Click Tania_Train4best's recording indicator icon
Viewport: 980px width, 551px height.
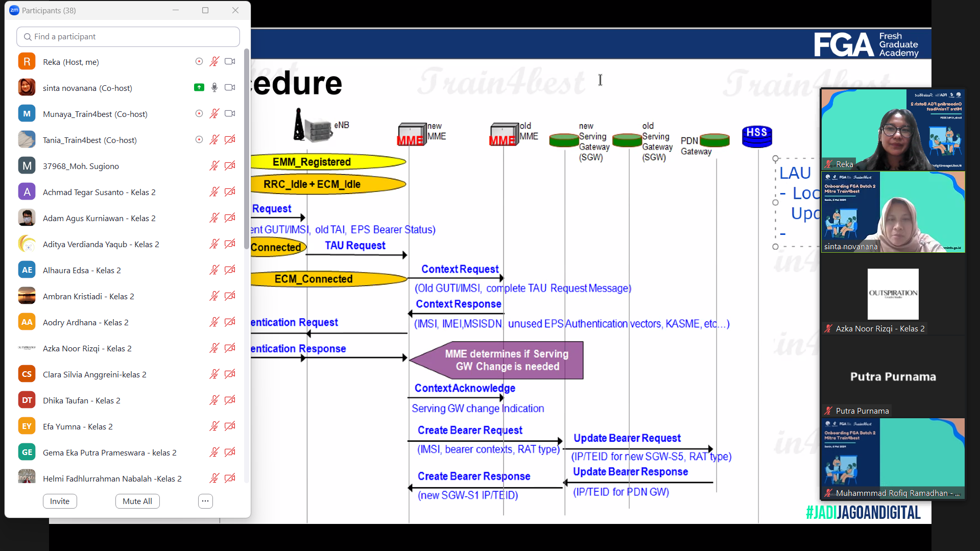tap(199, 140)
